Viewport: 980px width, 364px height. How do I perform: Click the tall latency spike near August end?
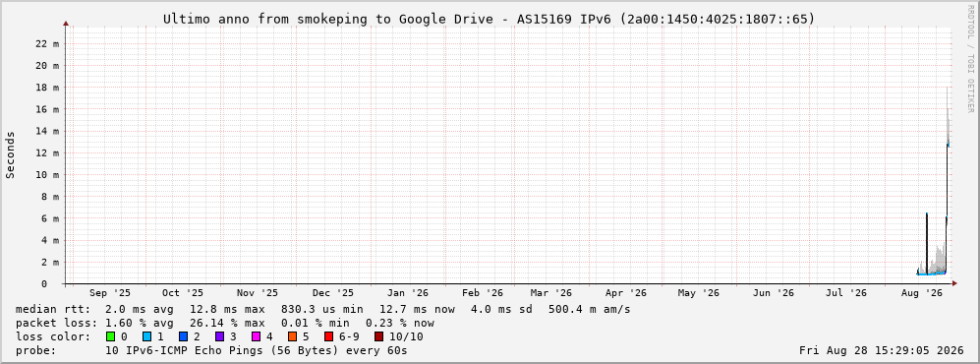coord(948,181)
